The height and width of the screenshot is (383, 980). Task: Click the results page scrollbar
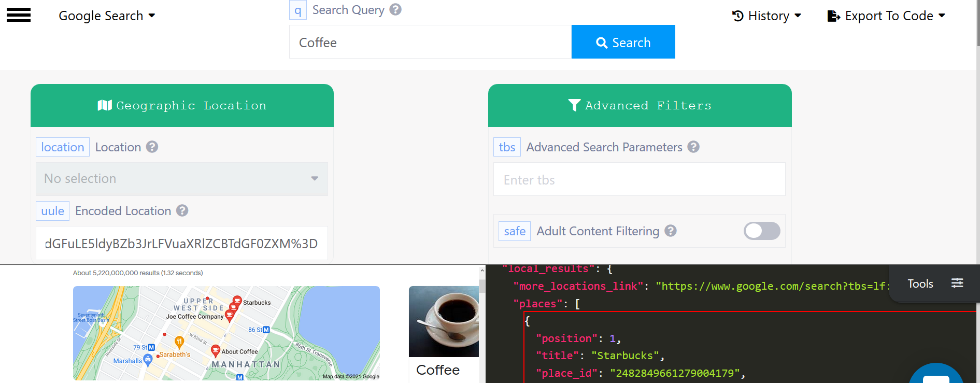coord(482,286)
